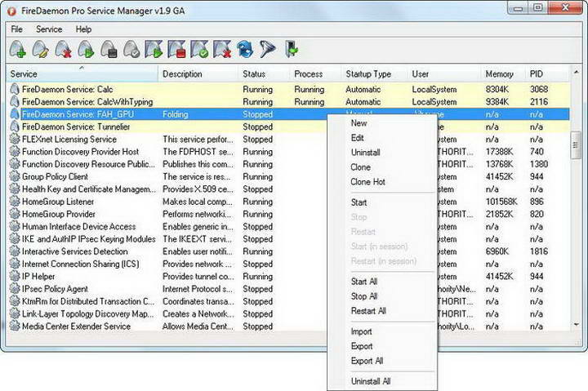Choose Start in the context menu
This screenshot has height=391, width=588.
[382, 202]
